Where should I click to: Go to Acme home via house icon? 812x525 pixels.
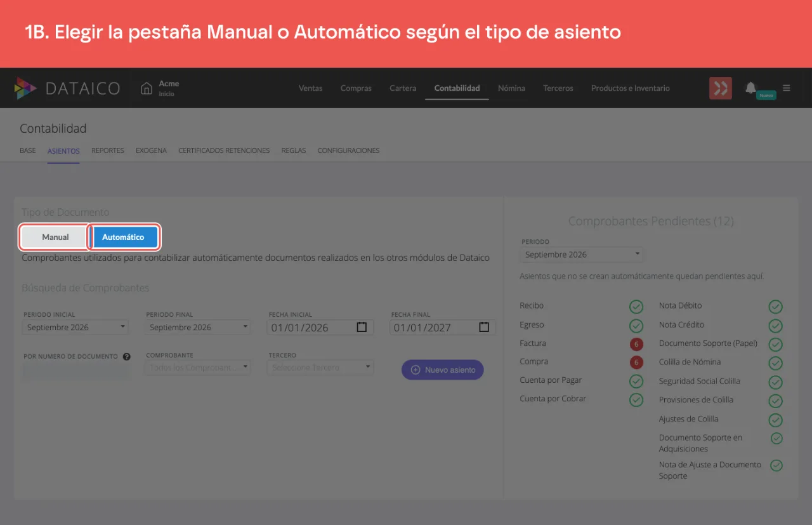tap(147, 88)
